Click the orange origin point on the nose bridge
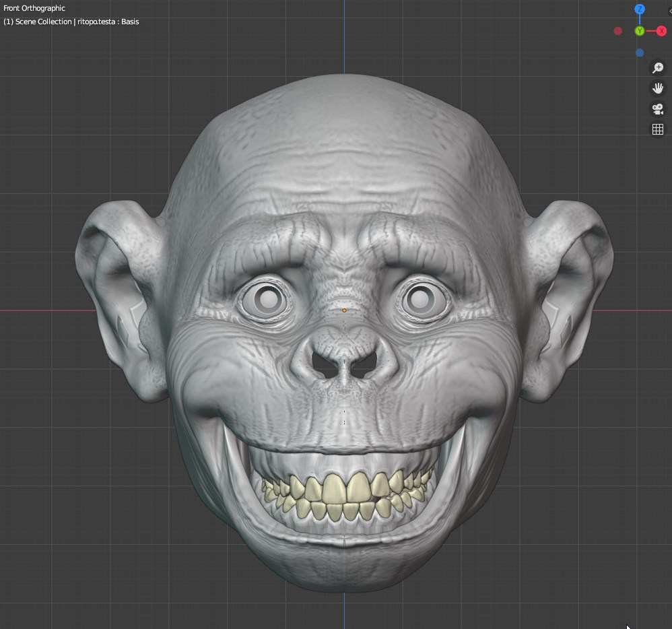The image size is (672, 629). pyautogui.click(x=344, y=310)
